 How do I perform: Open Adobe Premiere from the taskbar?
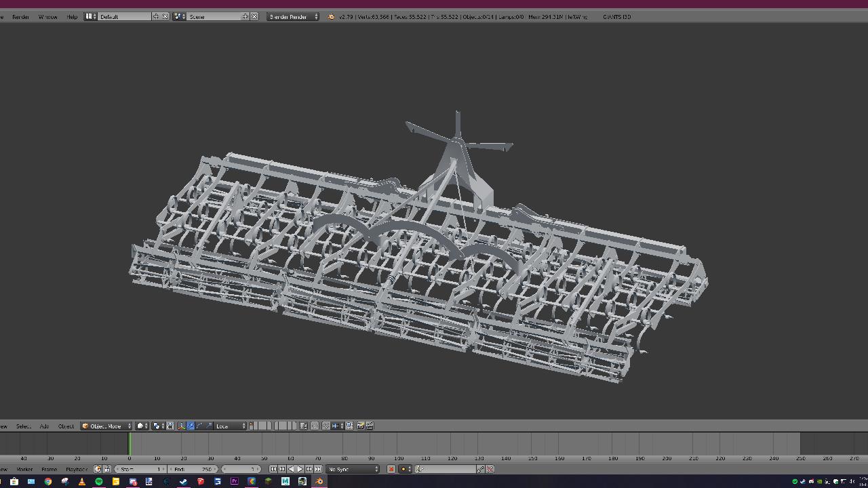[x=235, y=481]
